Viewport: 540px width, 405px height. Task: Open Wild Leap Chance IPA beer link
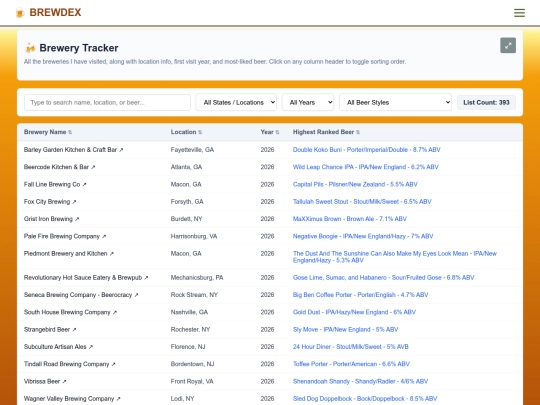click(365, 167)
